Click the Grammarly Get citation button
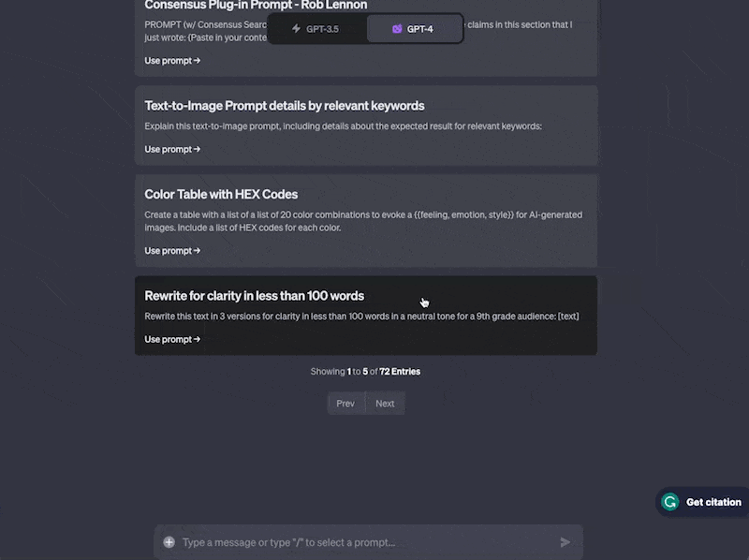Image resolution: width=749 pixels, height=560 pixels. tap(702, 502)
